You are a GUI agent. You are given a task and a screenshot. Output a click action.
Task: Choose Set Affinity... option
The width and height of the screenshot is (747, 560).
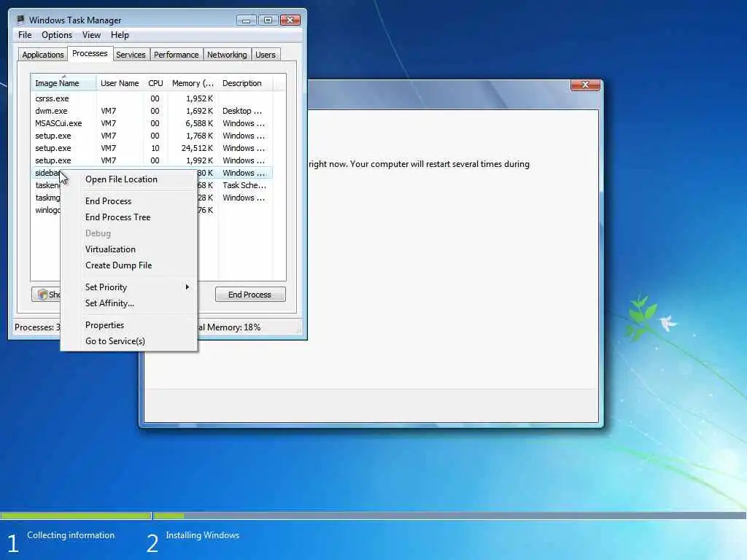[129, 303]
